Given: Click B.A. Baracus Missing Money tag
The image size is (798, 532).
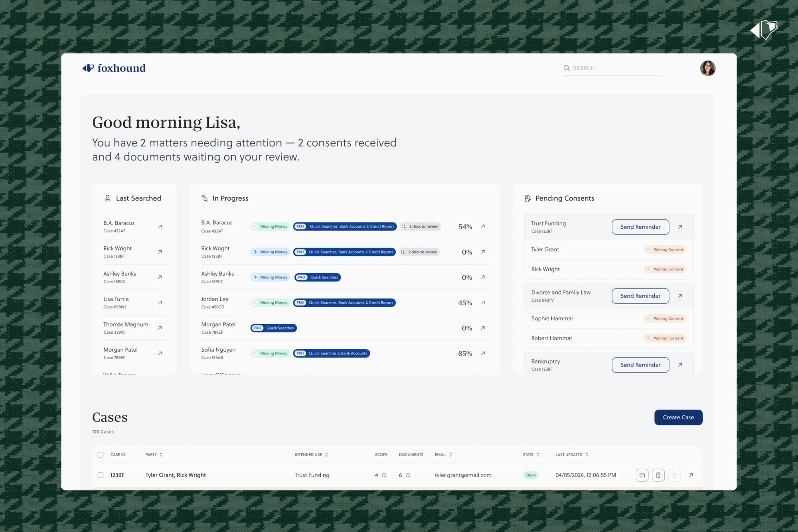Looking at the screenshot, I should pyautogui.click(x=270, y=226).
